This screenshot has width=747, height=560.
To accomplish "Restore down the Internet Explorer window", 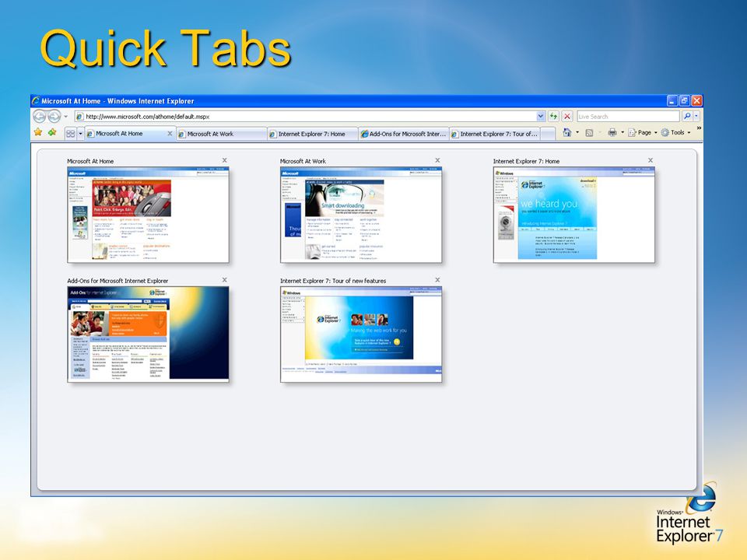I will (x=684, y=100).
